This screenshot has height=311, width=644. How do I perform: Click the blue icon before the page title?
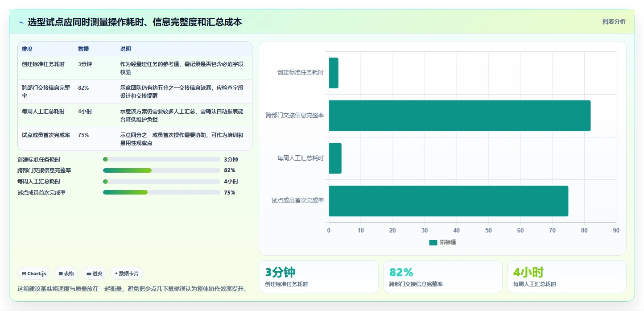tap(21, 22)
